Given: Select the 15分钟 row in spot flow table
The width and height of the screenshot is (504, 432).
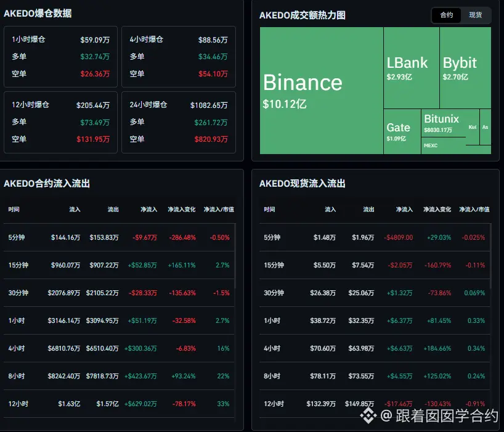Looking at the screenshot, I should [x=375, y=265].
